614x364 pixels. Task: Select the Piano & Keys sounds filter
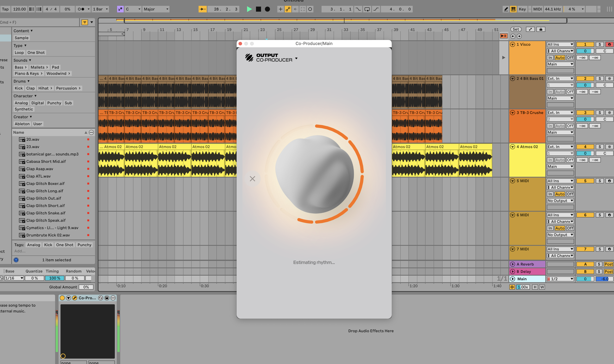(x=29, y=74)
